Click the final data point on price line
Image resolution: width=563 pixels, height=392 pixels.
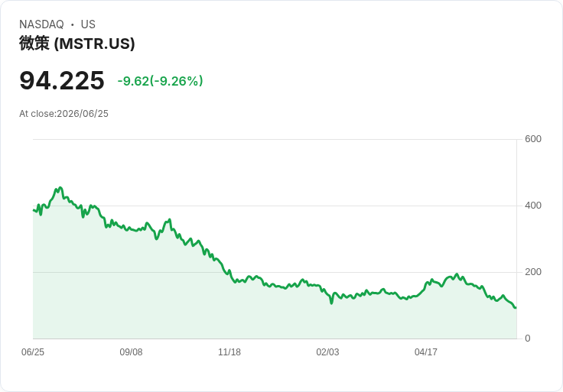516,307
